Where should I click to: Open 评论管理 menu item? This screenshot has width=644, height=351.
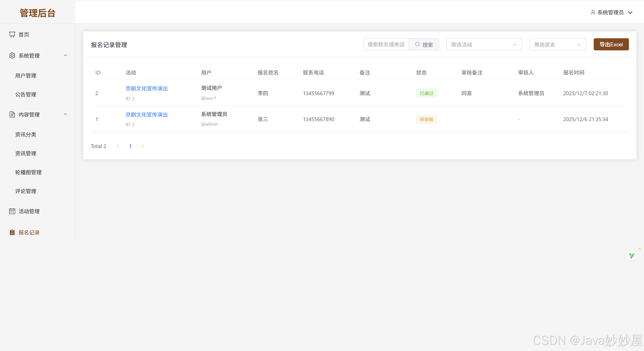26,191
